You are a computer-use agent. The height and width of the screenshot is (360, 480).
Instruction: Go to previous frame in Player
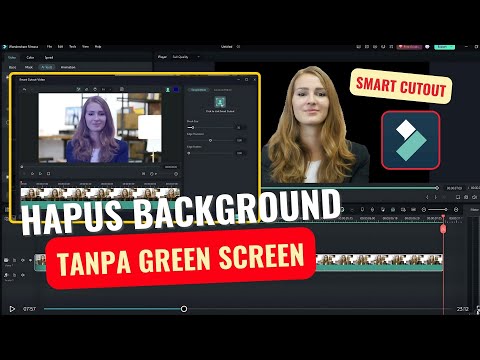[x=427, y=197]
